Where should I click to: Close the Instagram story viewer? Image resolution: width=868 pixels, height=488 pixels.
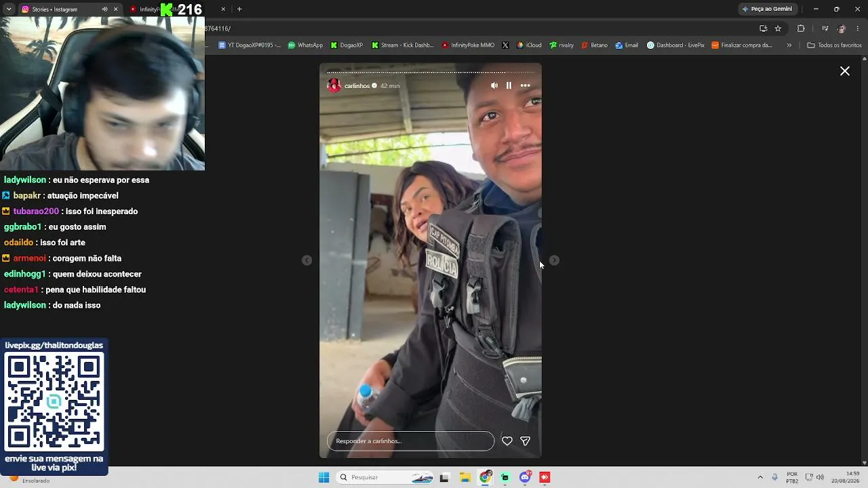845,71
